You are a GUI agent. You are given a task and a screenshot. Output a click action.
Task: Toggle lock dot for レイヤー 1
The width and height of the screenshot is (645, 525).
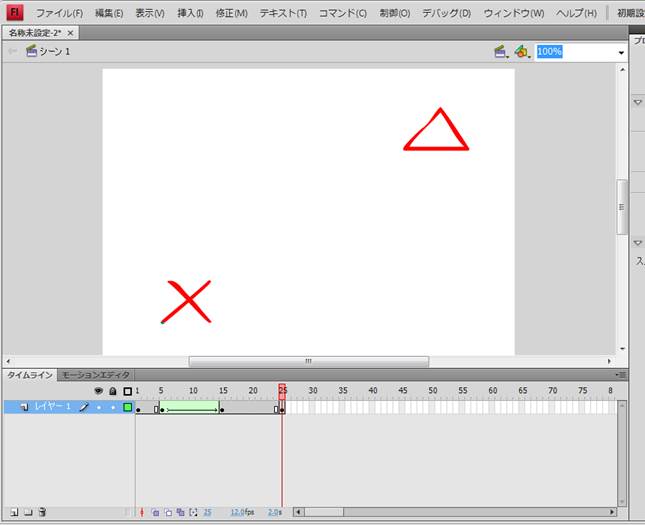pyautogui.click(x=113, y=407)
